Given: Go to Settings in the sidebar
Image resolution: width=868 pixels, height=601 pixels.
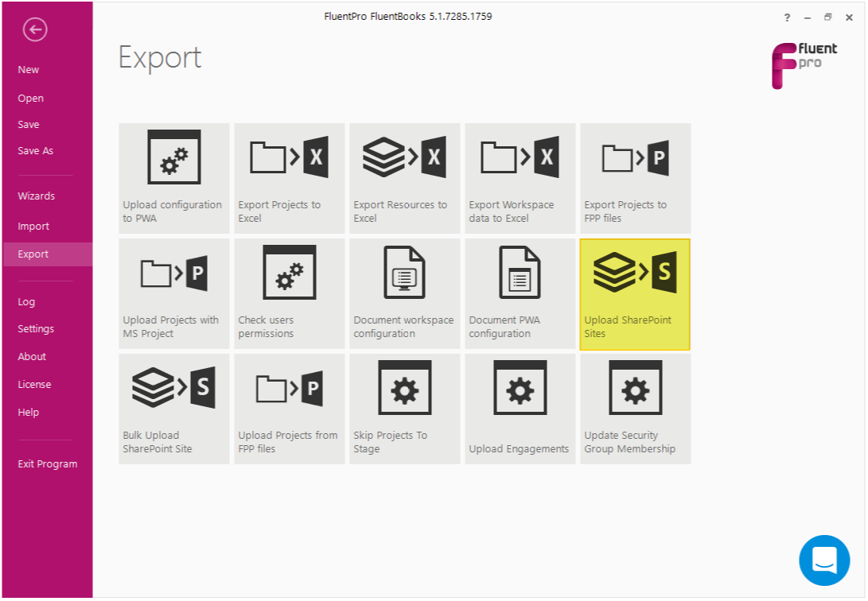Looking at the screenshot, I should (x=36, y=328).
